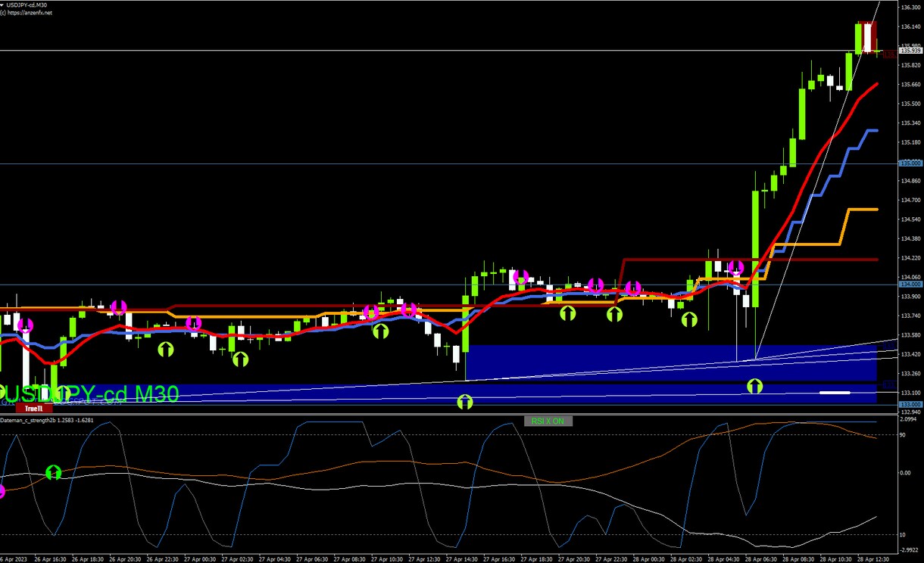This screenshot has width=924, height=563.
Task: Toggle the RSI X ON button
Action: tap(548, 421)
